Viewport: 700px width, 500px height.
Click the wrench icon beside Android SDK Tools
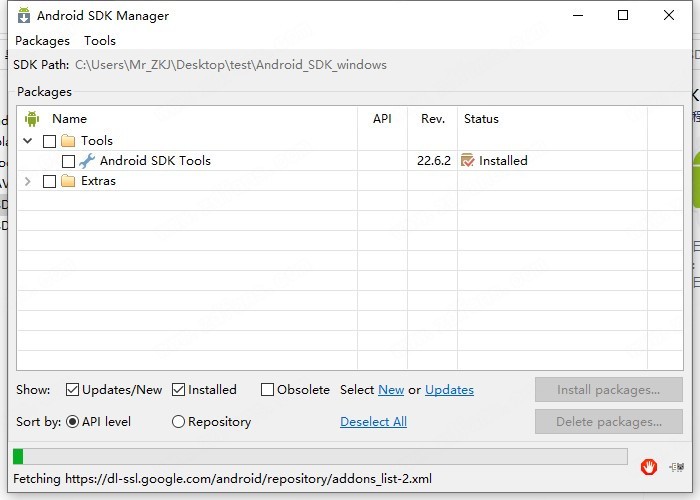click(87, 161)
